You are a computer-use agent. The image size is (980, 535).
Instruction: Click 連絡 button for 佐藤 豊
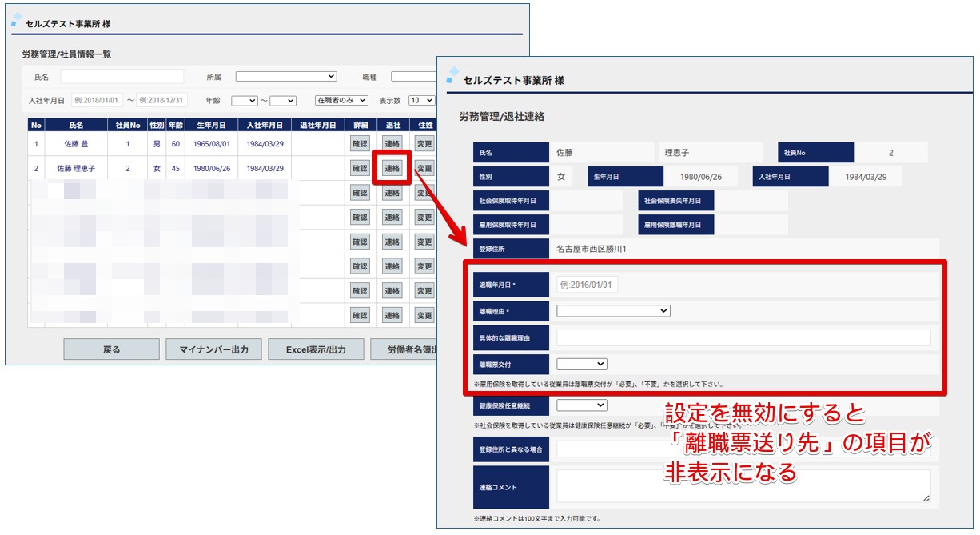[392, 144]
